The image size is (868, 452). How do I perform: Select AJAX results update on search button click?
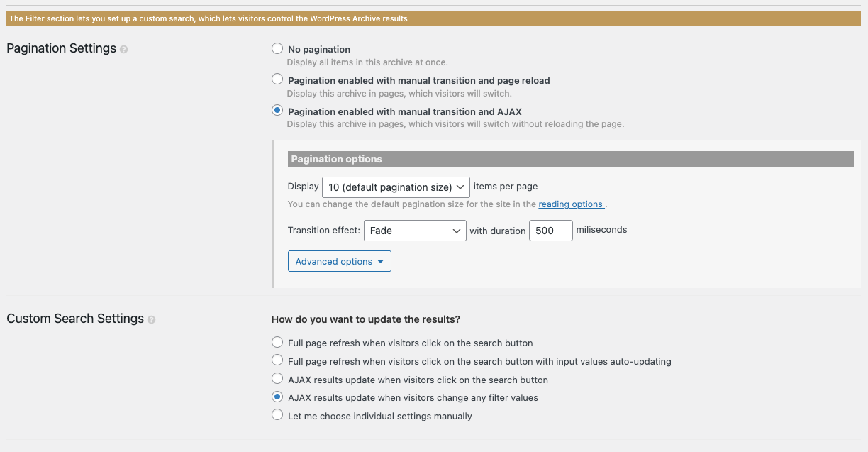pos(277,380)
